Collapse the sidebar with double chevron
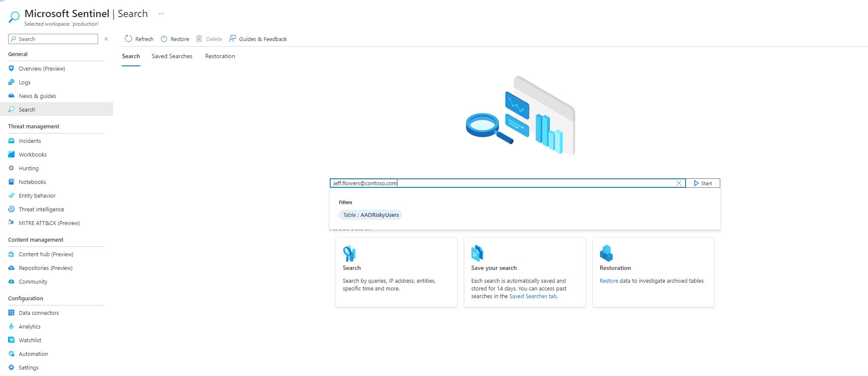Viewport: 868px width, 376px height. coord(106,39)
